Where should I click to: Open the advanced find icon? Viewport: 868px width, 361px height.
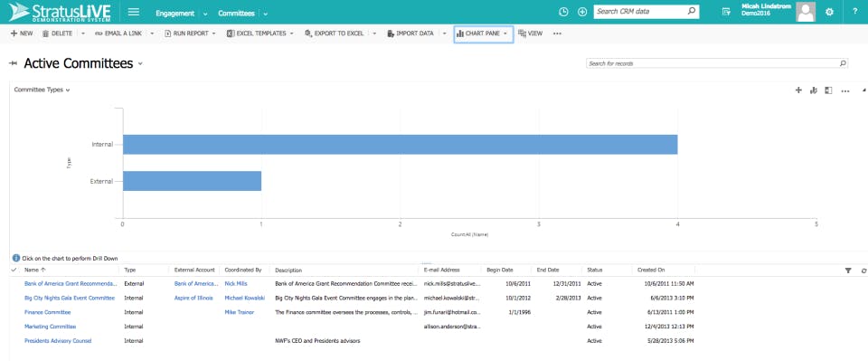726,12
